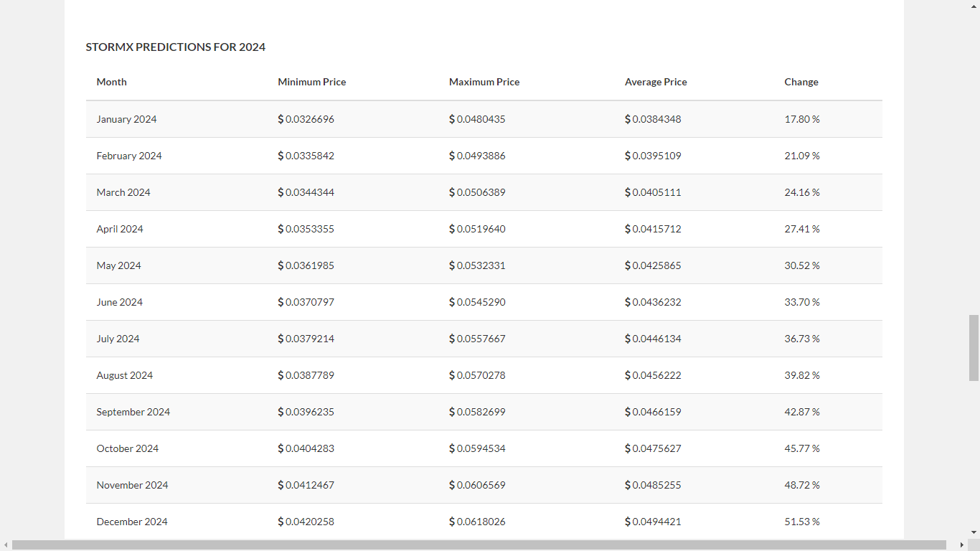Click the vertical scrollbar down arrow

tap(974, 532)
